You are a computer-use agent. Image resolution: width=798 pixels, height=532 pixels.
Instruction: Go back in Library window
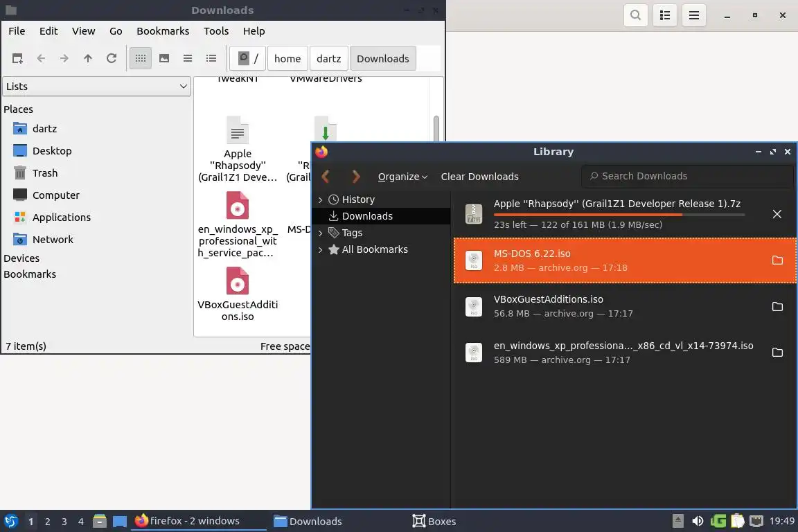point(326,177)
